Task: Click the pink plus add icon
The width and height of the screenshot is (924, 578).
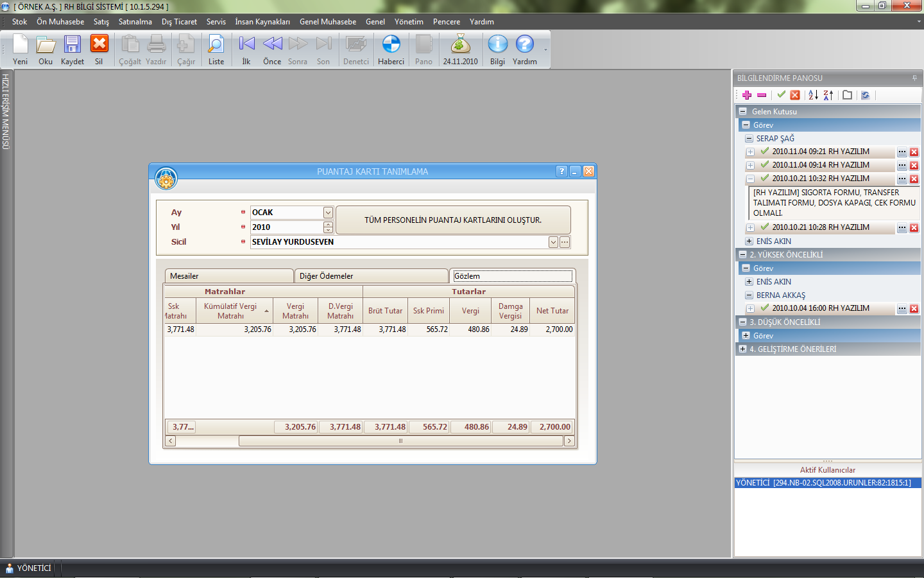Action: point(747,95)
